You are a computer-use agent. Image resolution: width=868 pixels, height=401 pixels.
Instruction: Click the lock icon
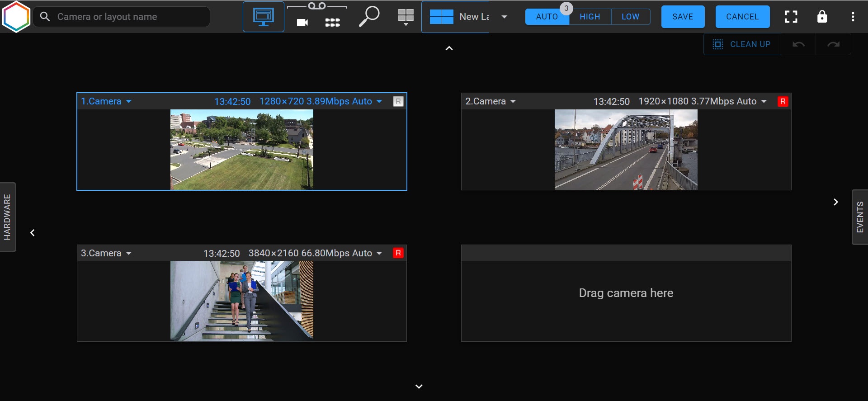[x=822, y=17]
